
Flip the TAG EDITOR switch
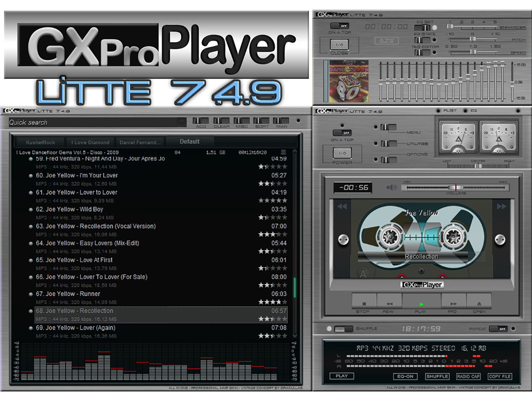(422, 52)
